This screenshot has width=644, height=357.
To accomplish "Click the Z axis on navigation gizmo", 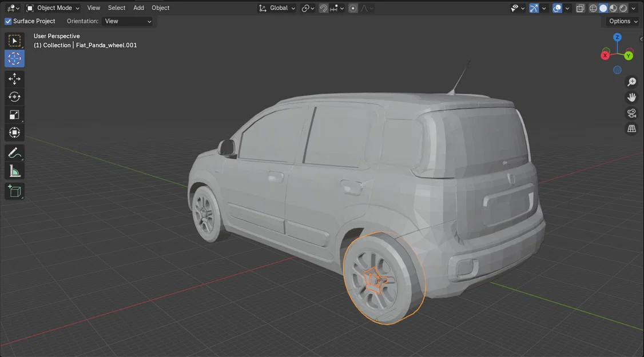I will tap(617, 37).
